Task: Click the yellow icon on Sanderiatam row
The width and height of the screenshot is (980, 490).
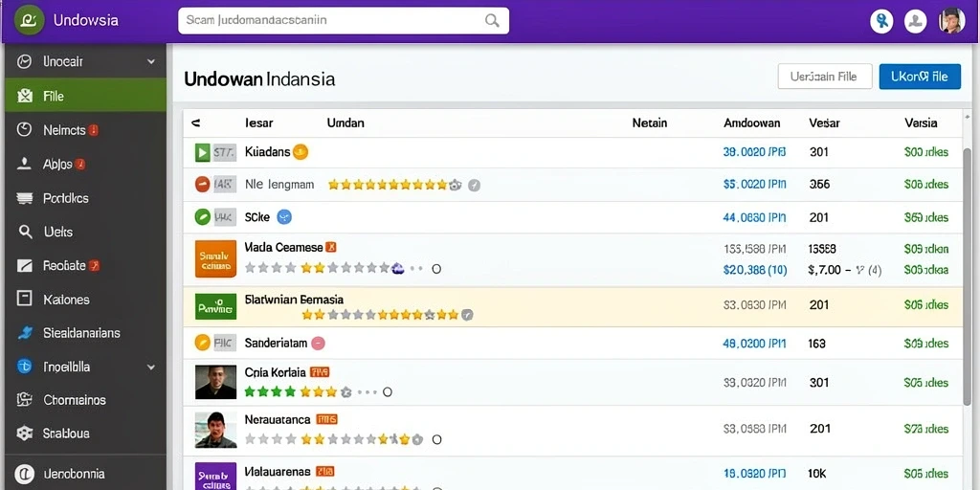Action: click(x=202, y=343)
